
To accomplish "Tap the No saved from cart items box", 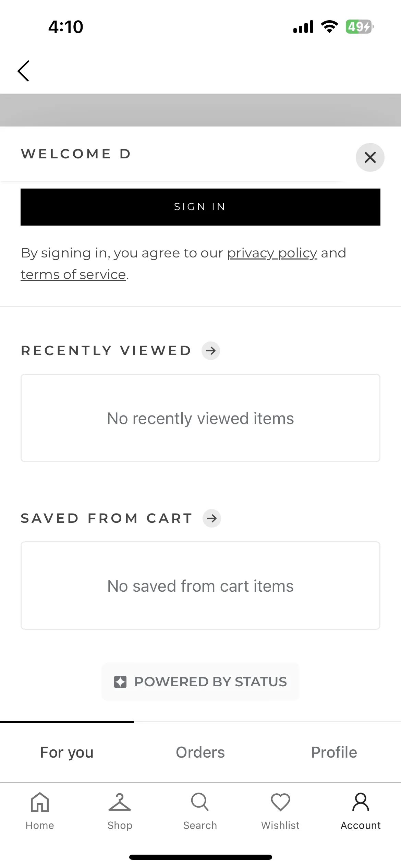I will pyautogui.click(x=200, y=586).
